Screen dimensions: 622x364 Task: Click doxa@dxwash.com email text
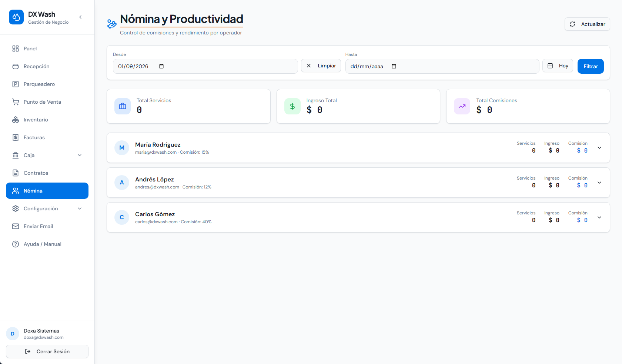[x=44, y=337]
